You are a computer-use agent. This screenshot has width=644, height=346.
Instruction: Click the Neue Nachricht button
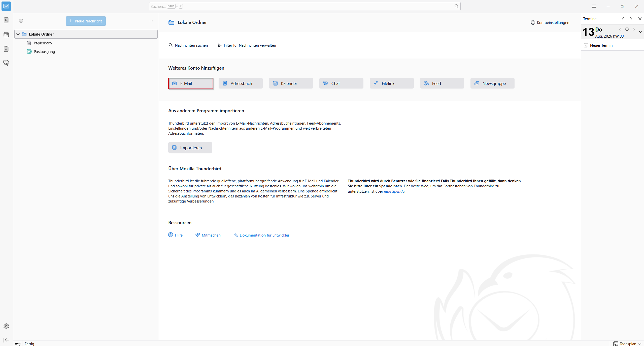pyautogui.click(x=86, y=21)
